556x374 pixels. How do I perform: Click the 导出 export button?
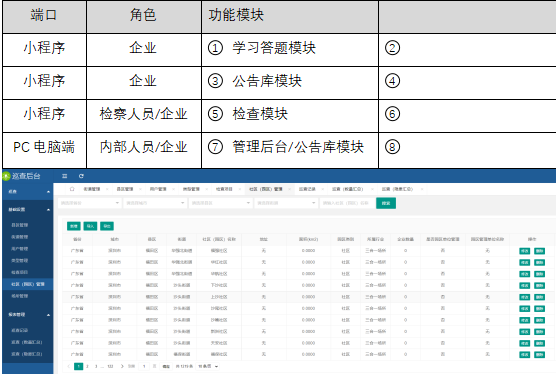107,226
